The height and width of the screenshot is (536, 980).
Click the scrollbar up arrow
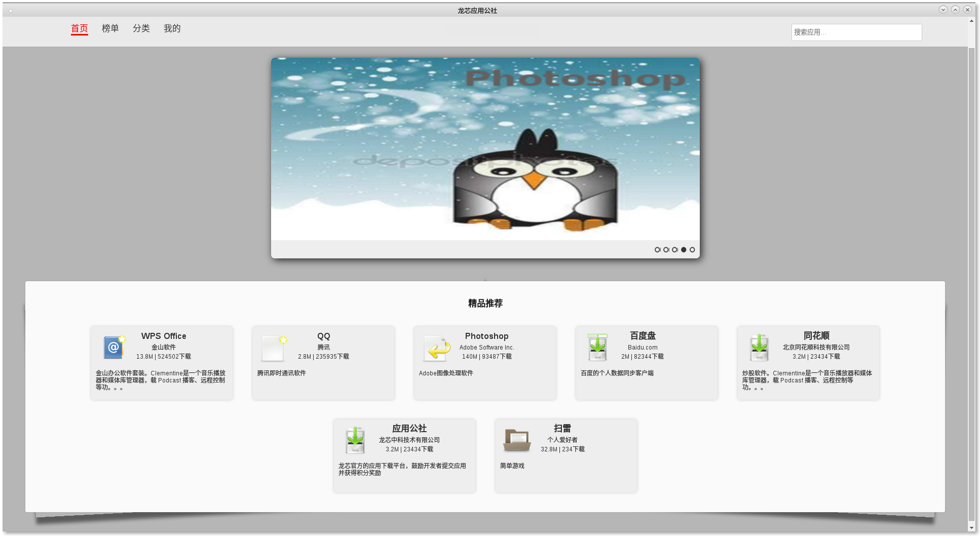971,21
